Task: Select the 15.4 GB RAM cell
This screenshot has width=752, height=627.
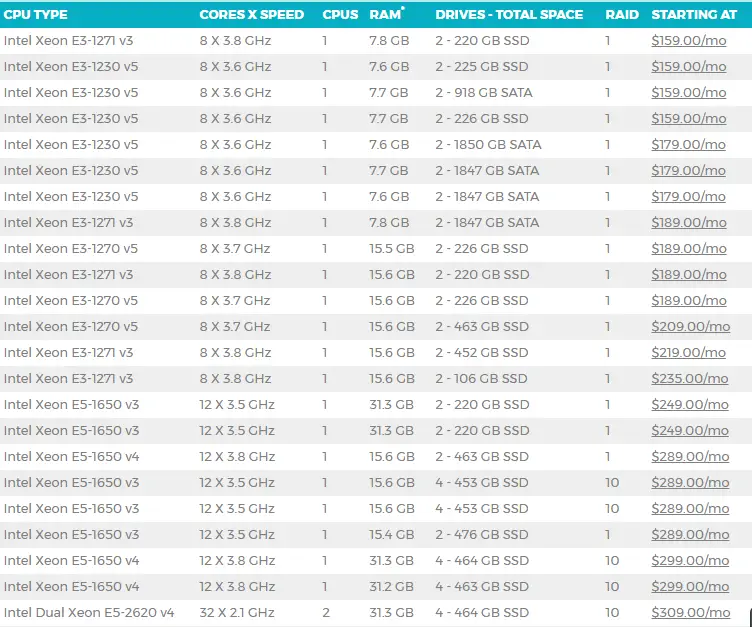Action: (392, 534)
